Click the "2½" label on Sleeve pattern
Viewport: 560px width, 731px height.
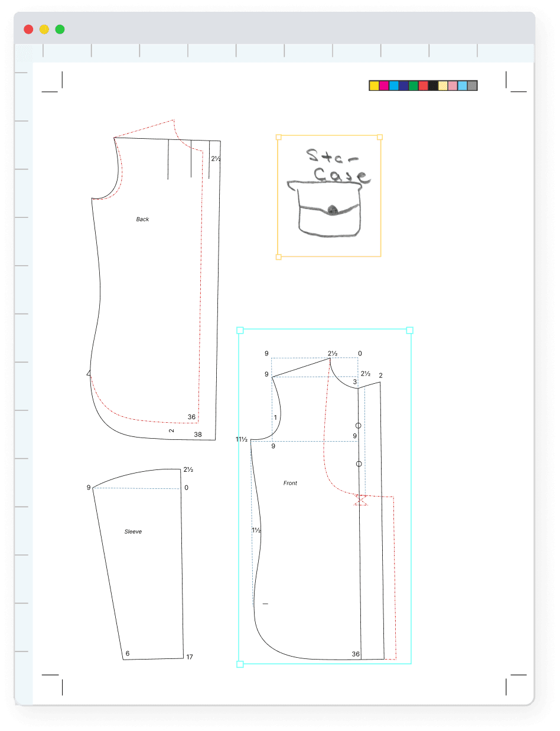tap(188, 469)
